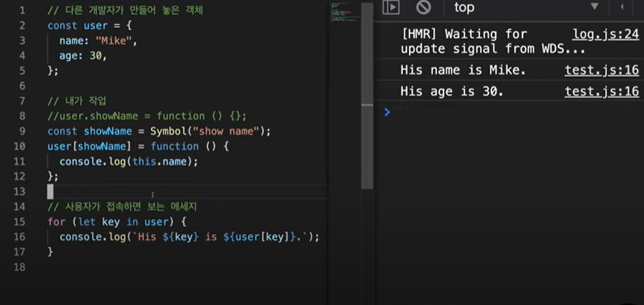Click the 'user[showName] = function () {' line
Screen dimensions: 644x305
[x=138, y=147]
